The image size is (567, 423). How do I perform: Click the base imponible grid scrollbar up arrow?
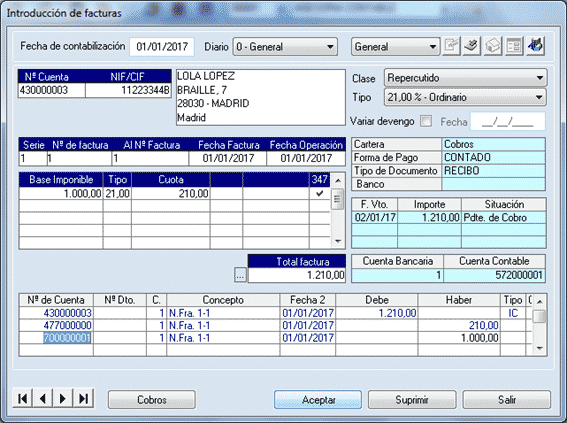(x=338, y=180)
